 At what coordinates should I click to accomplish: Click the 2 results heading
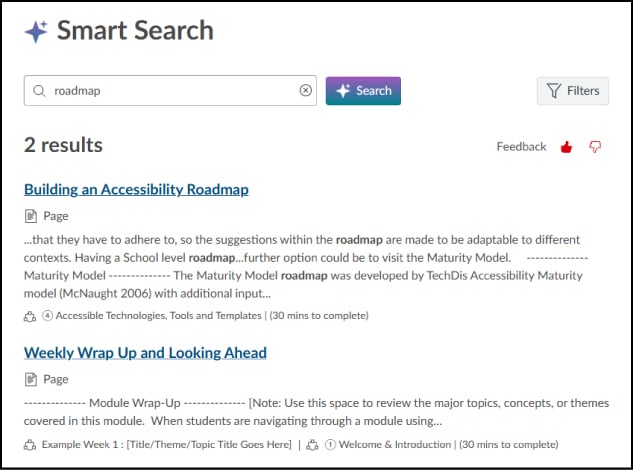[x=63, y=145]
